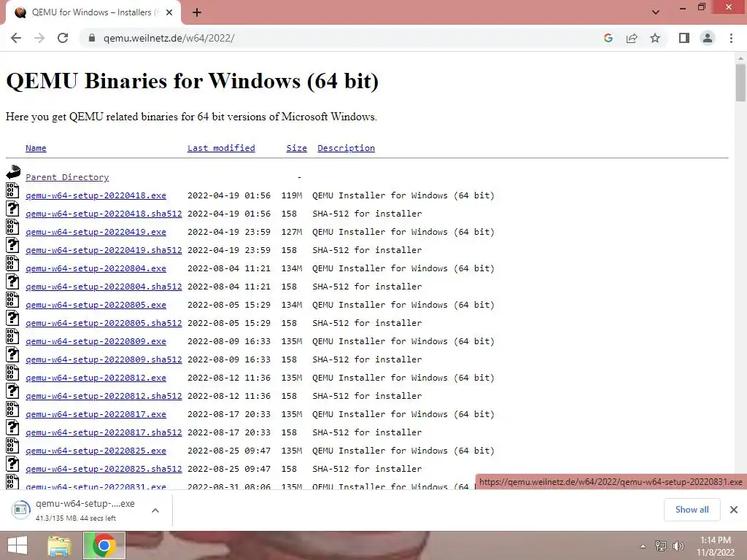This screenshot has height=560, width=747.
Task: Click unknown file icon for 20220805.sha512
Action: pyautogui.click(x=12, y=319)
